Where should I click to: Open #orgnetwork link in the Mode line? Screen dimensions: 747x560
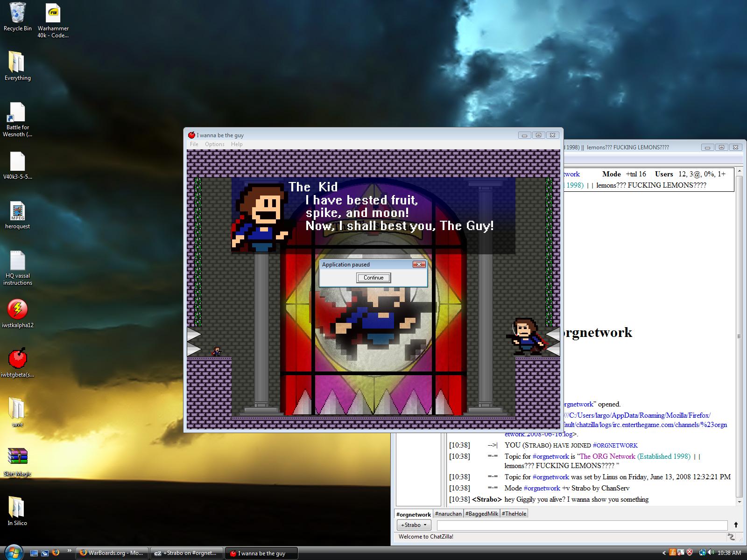[x=542, y=488]
